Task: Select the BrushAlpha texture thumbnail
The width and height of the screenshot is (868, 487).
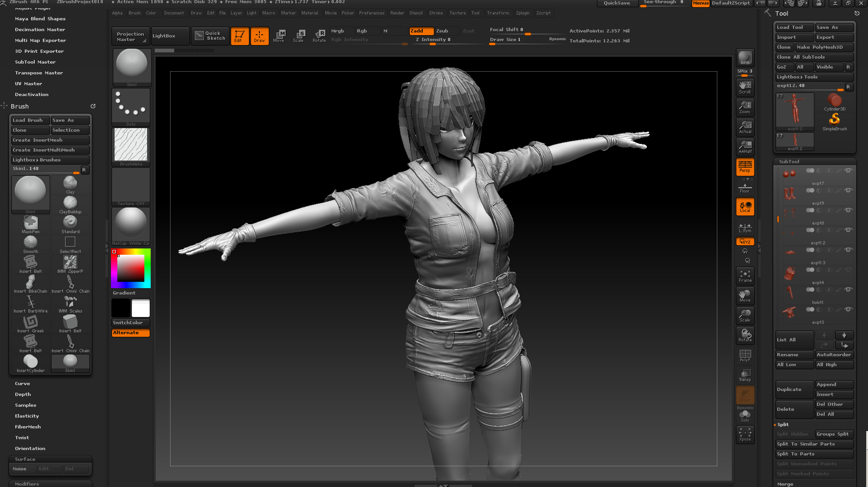Action: coord(131,145)
